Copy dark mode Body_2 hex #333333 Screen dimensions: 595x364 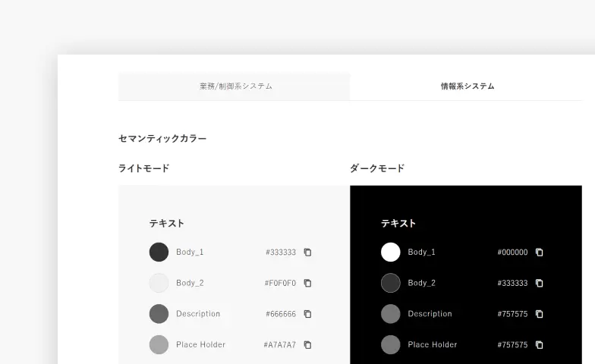click(x=539, y=283)
